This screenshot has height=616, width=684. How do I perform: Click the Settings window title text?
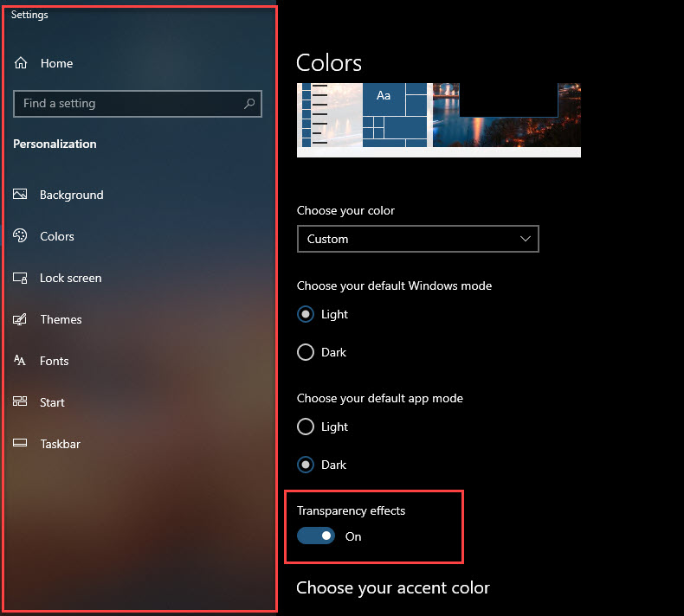tap(29, 15)
